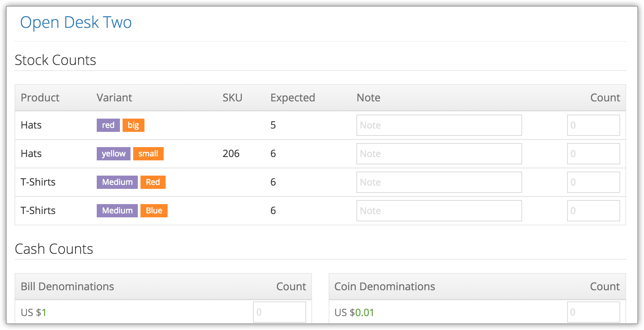The width and height of the screenshot is (644, 330).
Task: Click the US $0.01 coin count field
Action: tap(593, 312)
